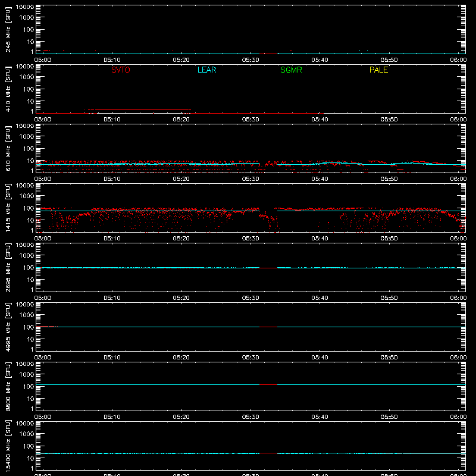The width and height of the screenshot is (476, 476).
Task: Click the 1000 tick value on 4995 MHz axis
Action: (x=27, y=315)
